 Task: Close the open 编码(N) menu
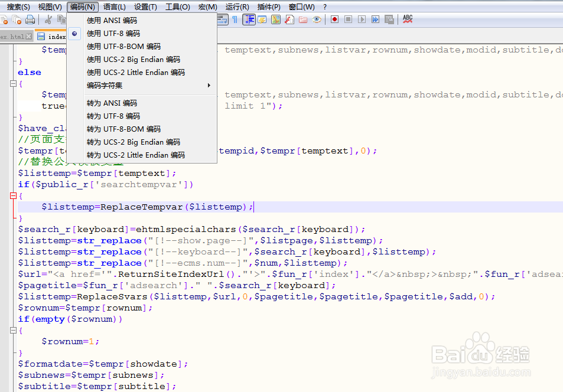click(x=83, y=7)
